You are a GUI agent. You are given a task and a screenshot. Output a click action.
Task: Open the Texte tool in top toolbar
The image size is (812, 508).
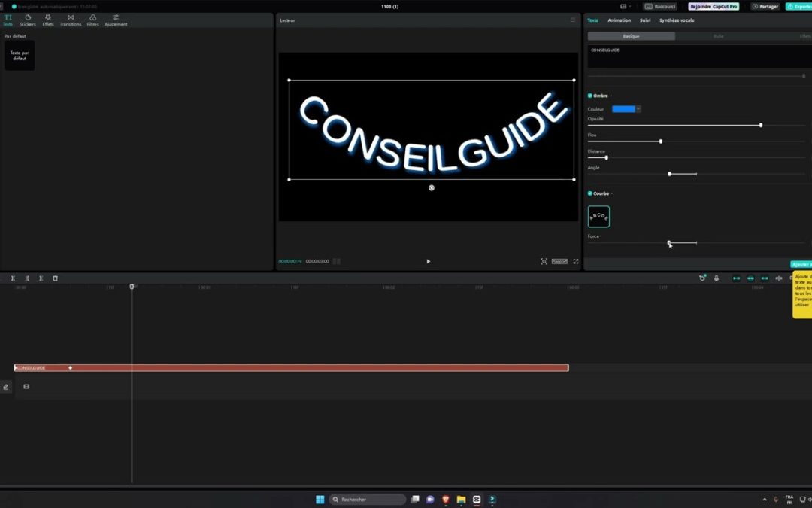pos(8,20)
